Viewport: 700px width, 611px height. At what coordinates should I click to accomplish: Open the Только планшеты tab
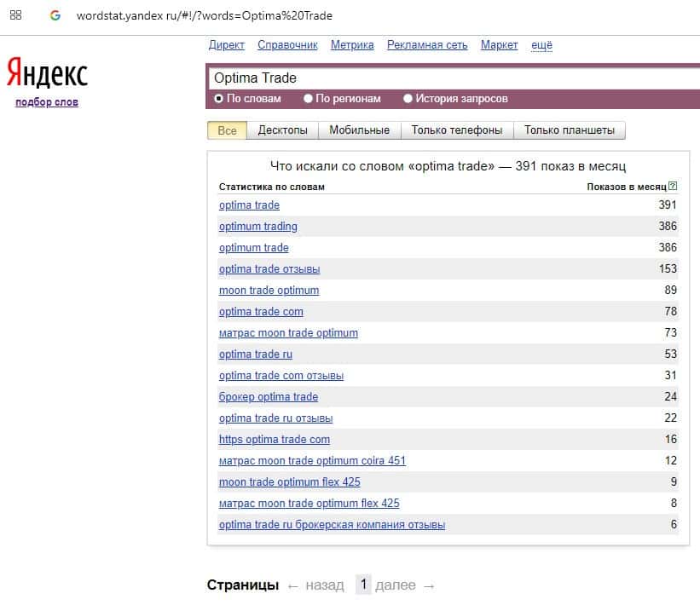point(569,130)
